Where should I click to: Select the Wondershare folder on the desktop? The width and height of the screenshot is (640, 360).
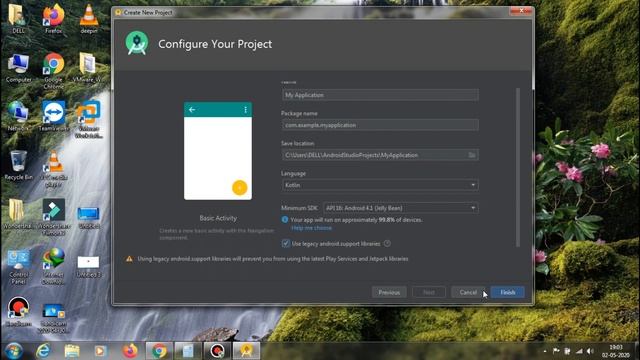(x=18, y=214)
